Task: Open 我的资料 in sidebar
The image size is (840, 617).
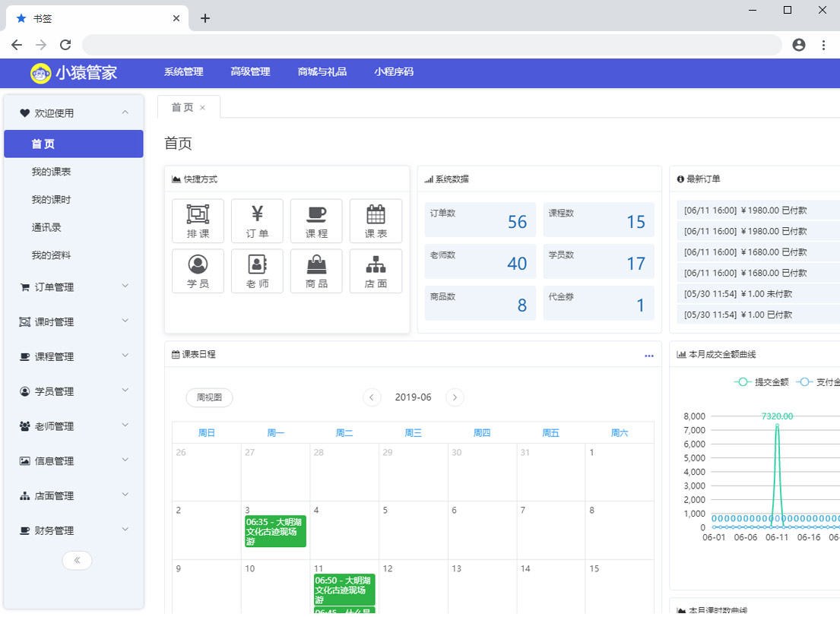Action: (52, 255)
